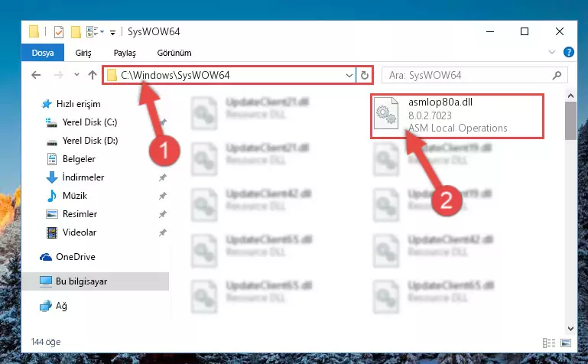Select OneDrive in navigation pane

(75, 257)
